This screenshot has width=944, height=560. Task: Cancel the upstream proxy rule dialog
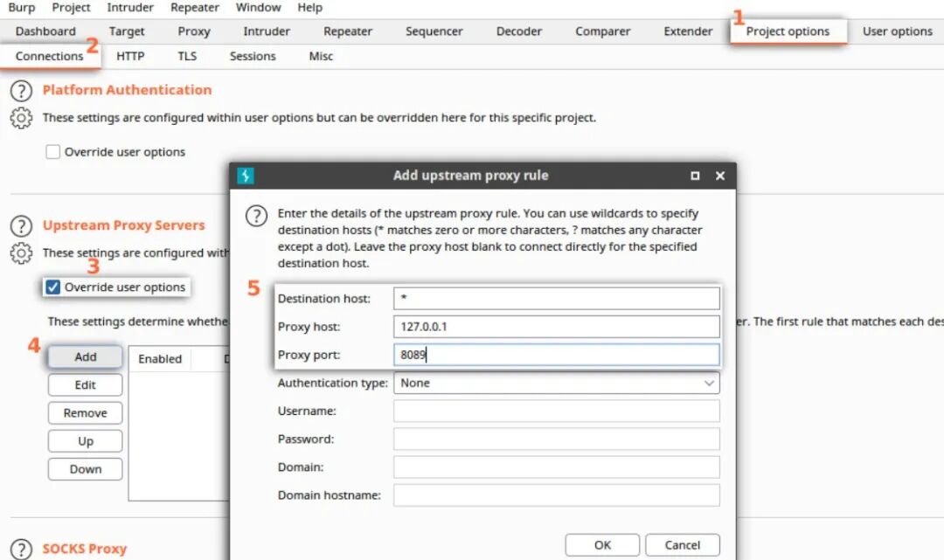[x=682, y=545]
